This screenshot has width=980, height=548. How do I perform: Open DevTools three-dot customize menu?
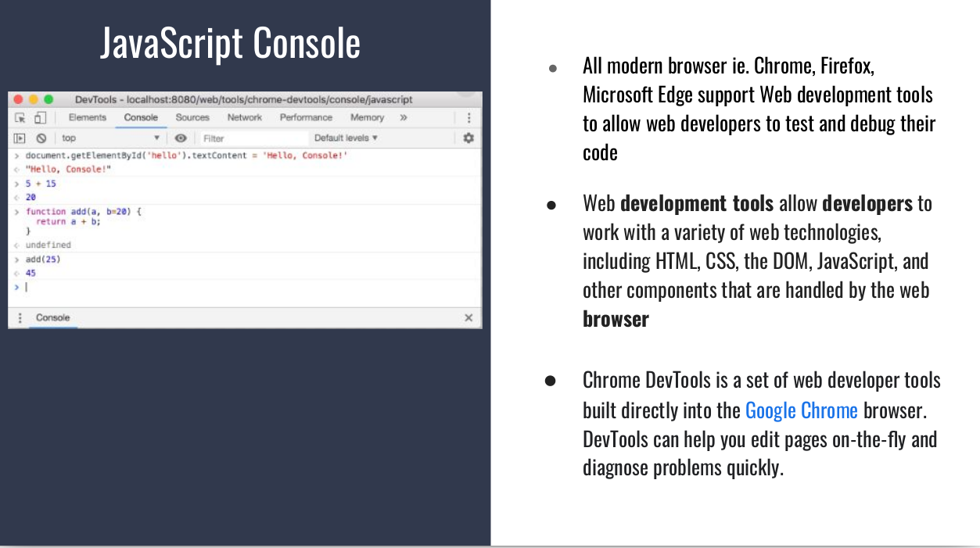(x=468, y=118)
